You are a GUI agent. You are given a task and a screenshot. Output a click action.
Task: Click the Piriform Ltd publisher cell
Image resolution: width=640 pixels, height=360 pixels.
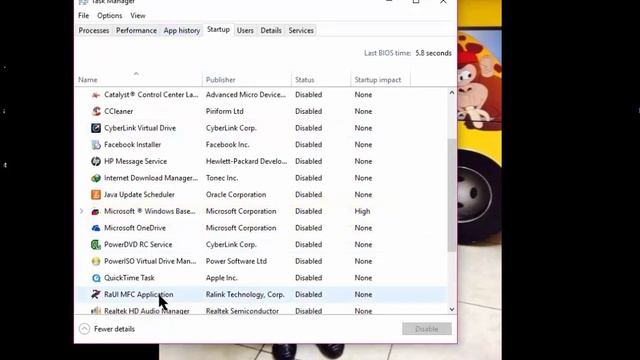[x=225, y=111]
